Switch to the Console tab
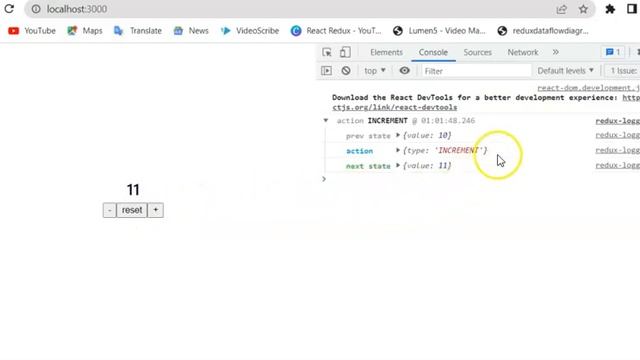Screen dimensions: 640x360 (x=433, y=52)
